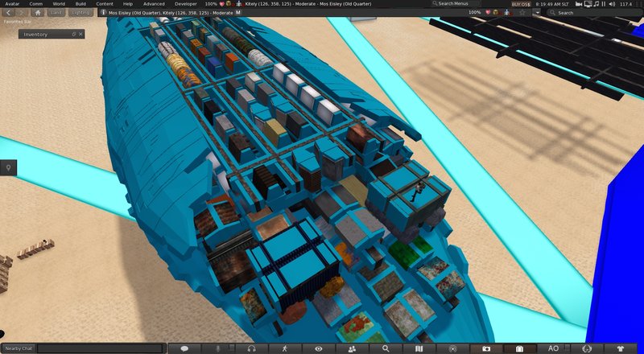Screen dimensions: 644x354
Task: Open chat with the speech bubble icon
Action: [184, 348]
